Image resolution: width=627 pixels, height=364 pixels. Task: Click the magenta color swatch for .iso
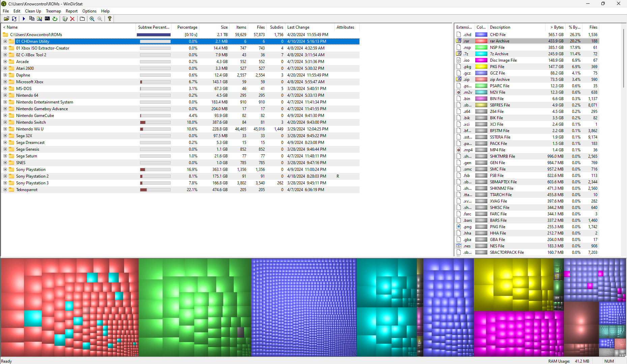(481, 60)
